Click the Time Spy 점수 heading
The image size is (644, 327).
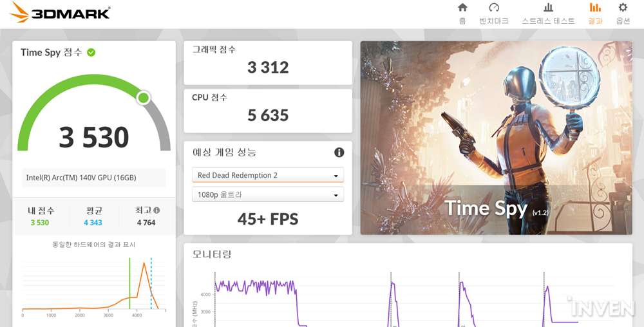pos(52,53)
